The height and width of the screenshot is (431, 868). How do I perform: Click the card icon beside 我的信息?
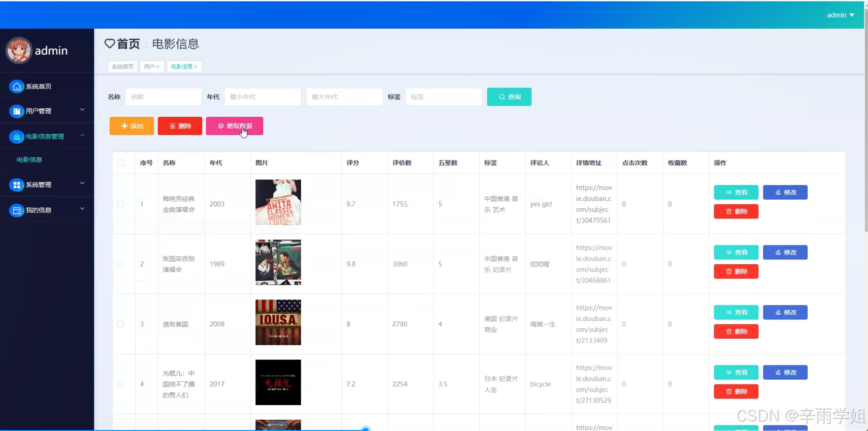(16, 210)
